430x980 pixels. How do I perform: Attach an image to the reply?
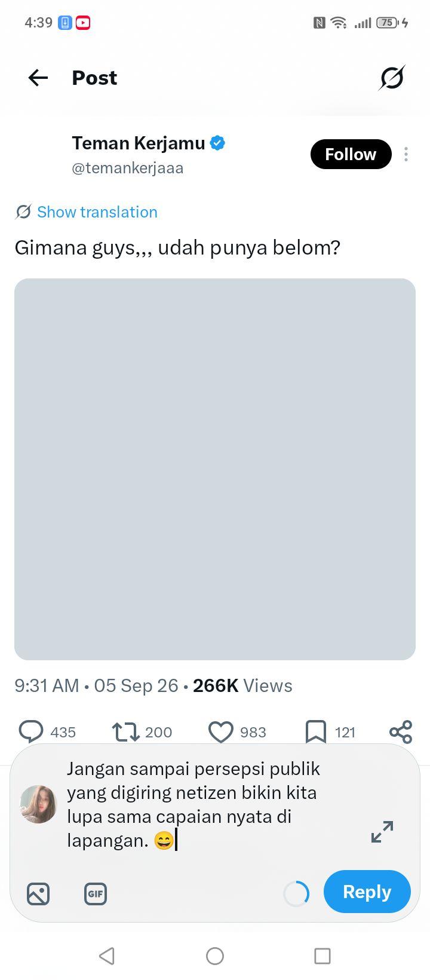(38, 894)
